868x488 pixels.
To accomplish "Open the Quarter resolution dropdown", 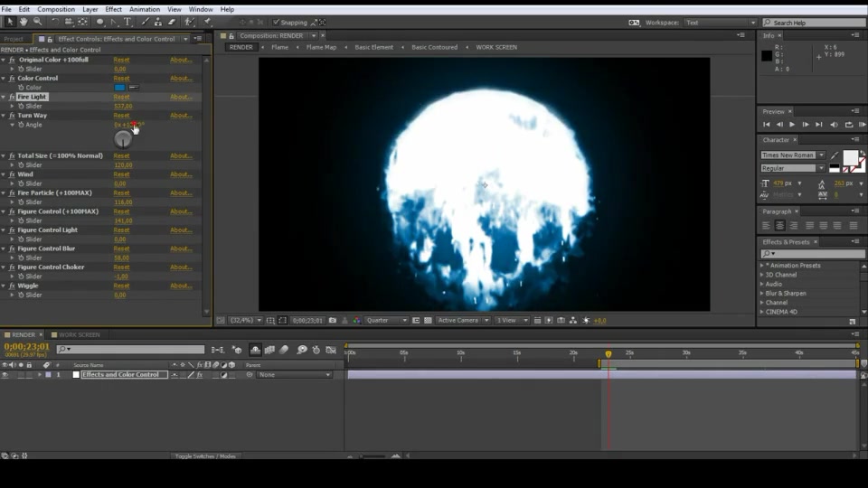I will (386, 320).
